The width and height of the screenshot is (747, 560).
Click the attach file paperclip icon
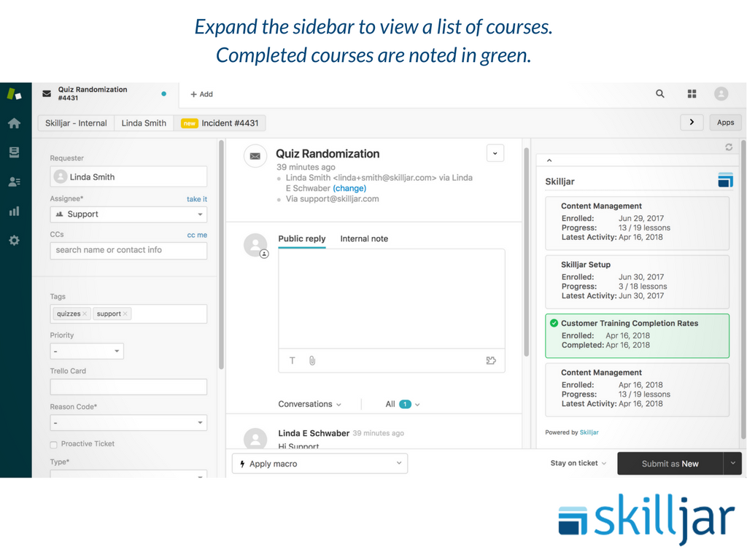tap(312, 360)
